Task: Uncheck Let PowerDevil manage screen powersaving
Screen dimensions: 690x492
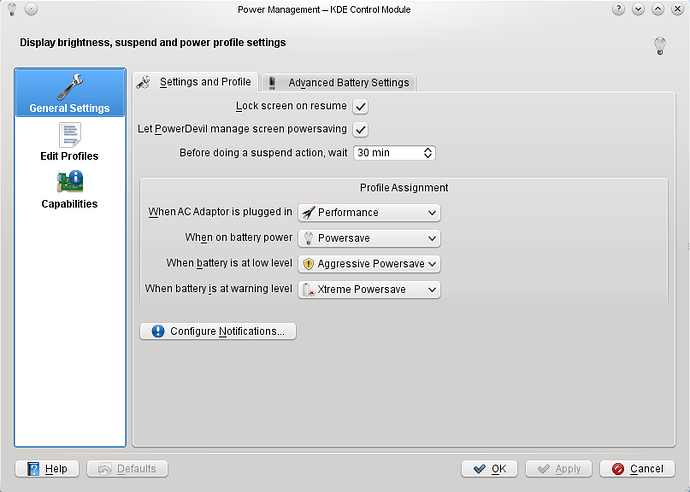Action: pyautogui.click(x=360, y=129)
